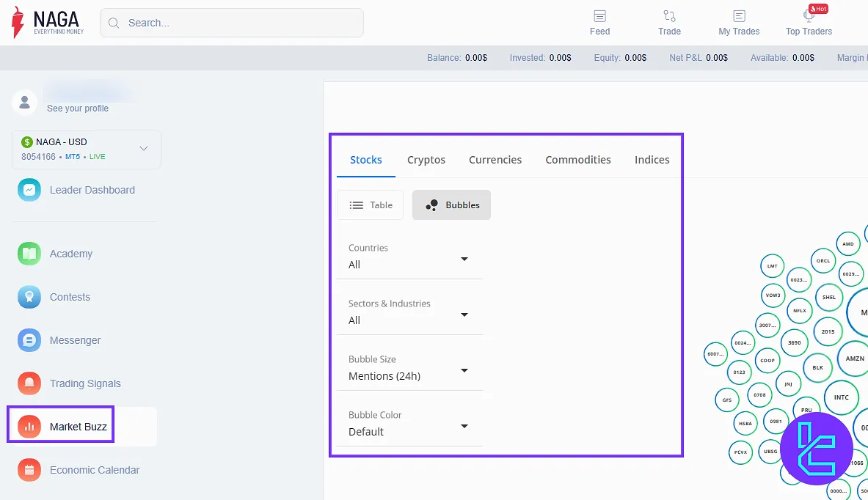Expand the Countries dropdown
Image resolution: width=868 pixels, height=500 pixels.
464,259
